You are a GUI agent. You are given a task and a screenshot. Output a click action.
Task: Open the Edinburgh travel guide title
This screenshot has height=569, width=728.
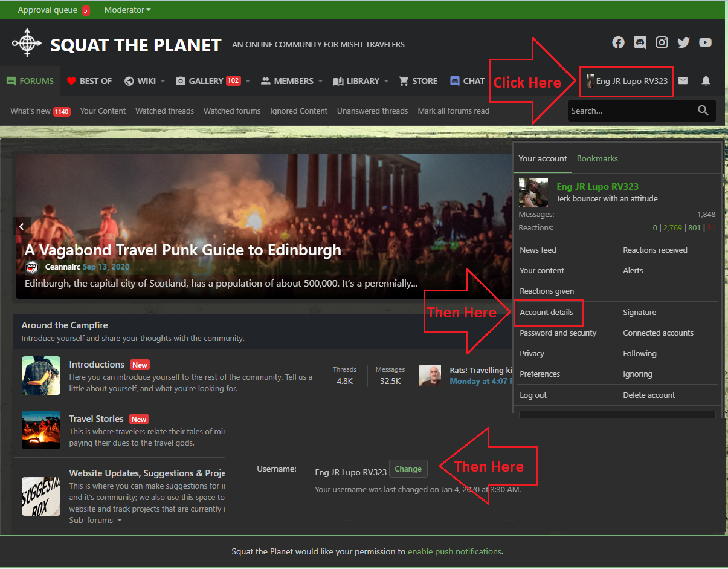(182, 250)
